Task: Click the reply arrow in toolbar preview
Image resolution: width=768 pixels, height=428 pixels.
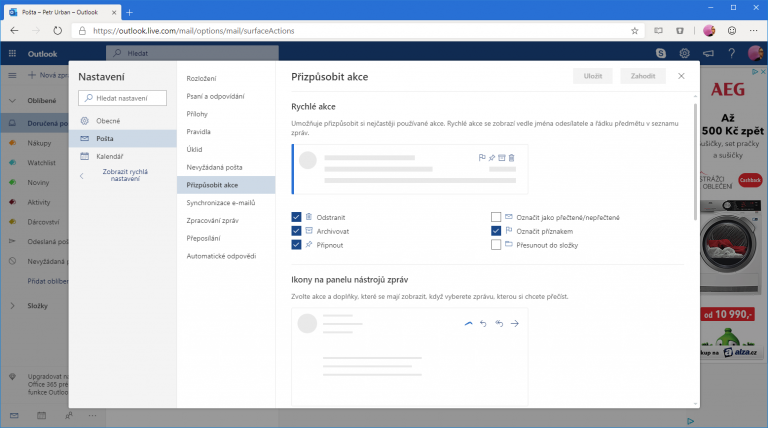Action: point(483,324)
